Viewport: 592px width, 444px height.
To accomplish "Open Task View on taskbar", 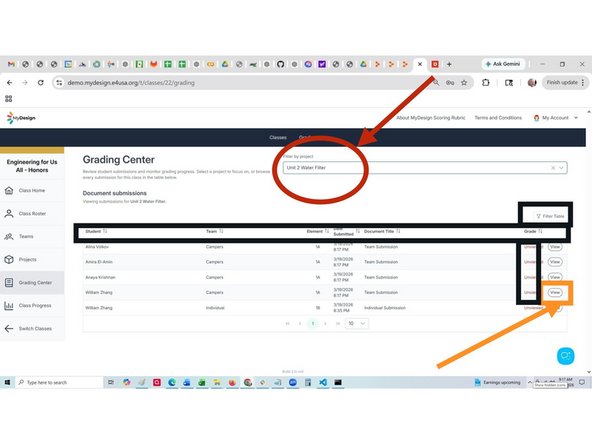I will click(x=111, y=382).
